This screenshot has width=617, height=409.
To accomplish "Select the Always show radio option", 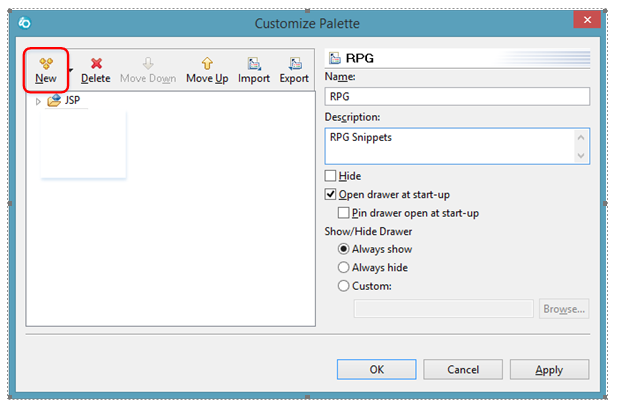I will tap(345, 249).
